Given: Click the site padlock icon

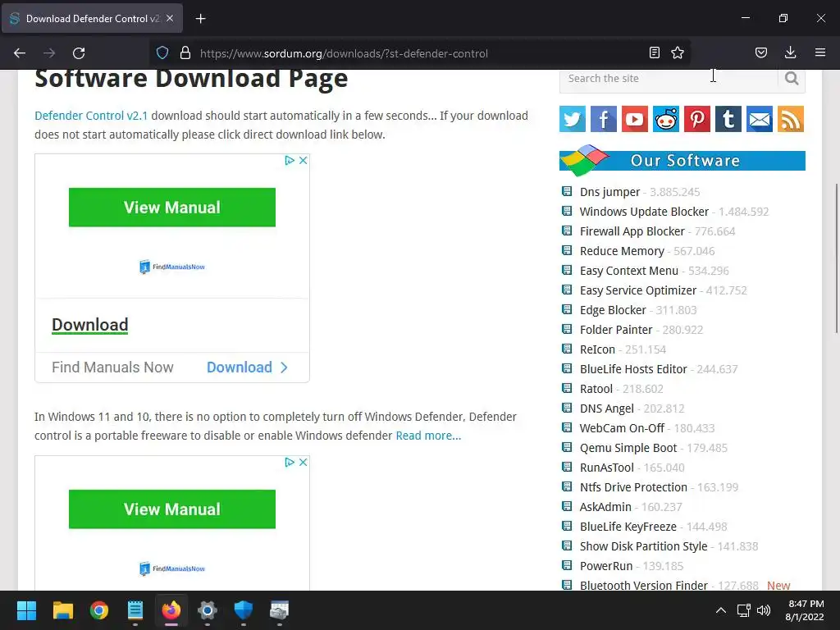Looking at the screenshot, I should coord(185,53).
